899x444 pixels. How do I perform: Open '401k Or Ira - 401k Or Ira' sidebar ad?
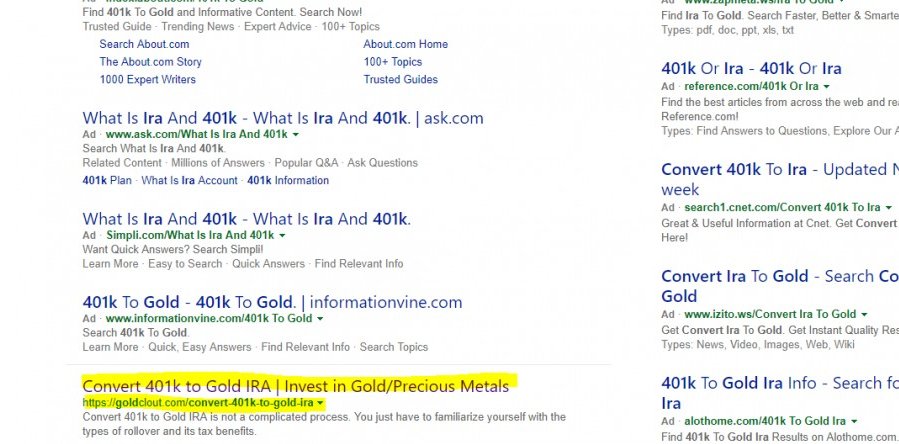pos(751,69)
